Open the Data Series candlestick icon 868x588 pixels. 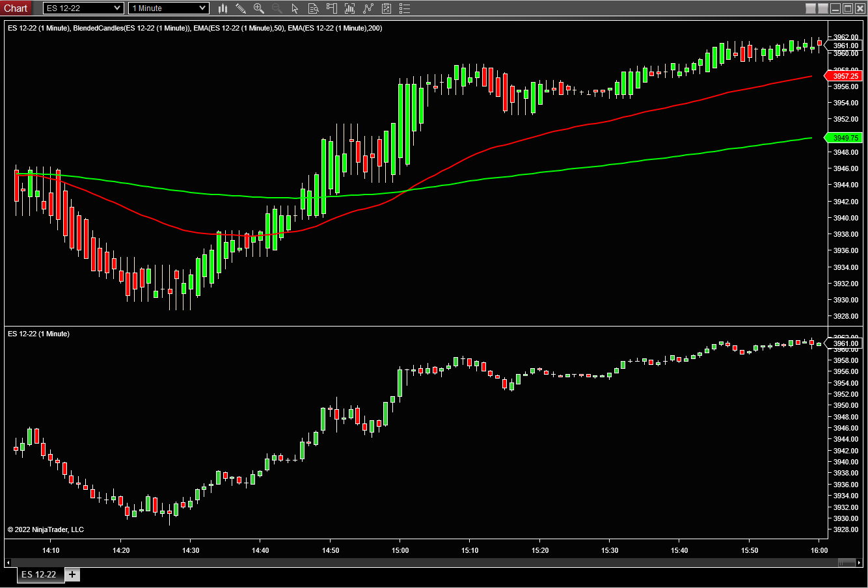[223, 8]
